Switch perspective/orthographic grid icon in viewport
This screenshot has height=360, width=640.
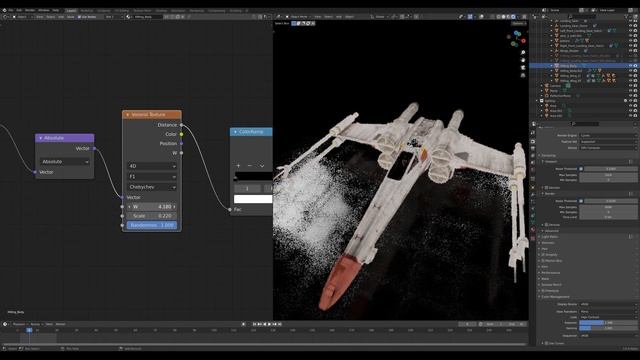coord(523,75)
